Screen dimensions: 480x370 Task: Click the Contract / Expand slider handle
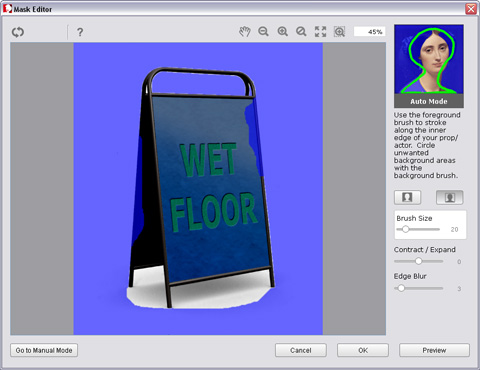point(419,261)
